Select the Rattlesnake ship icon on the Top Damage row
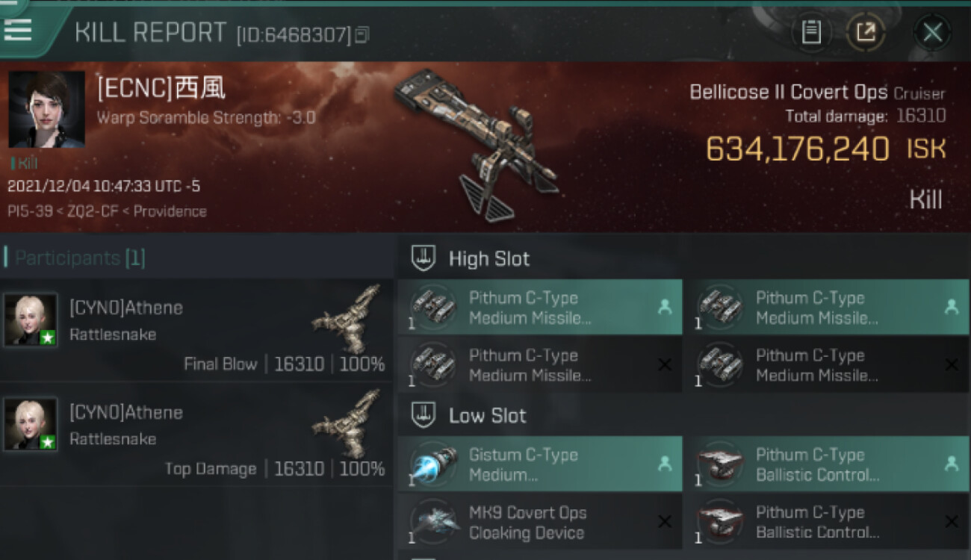 [347, 423]
